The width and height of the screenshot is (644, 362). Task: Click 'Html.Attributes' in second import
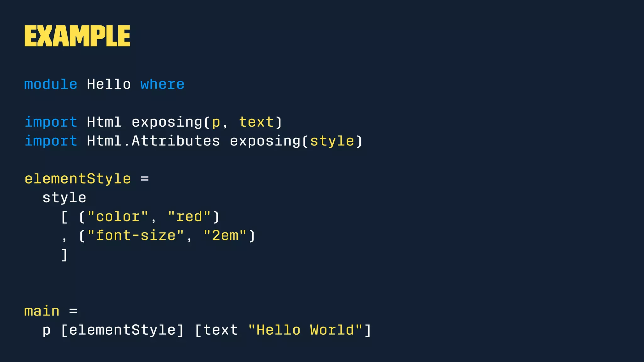pyautogui.click(x=153, y=141)
